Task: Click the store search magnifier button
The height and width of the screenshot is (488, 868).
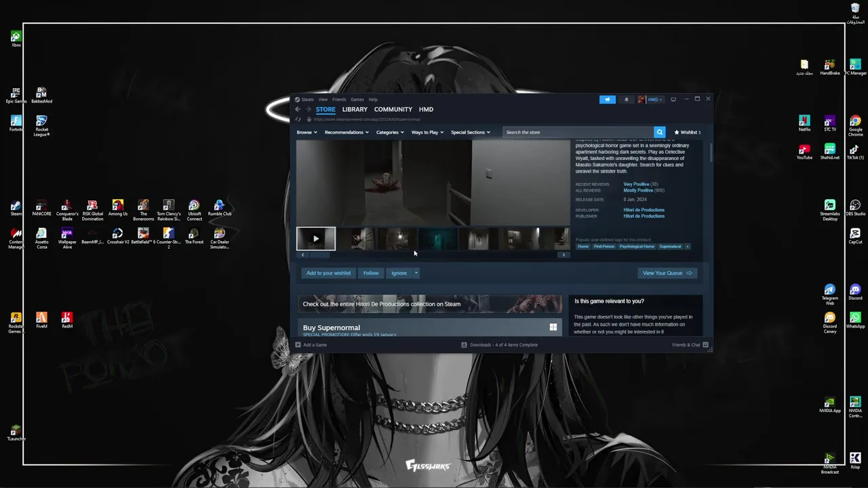Action: [x=659, y=132]
